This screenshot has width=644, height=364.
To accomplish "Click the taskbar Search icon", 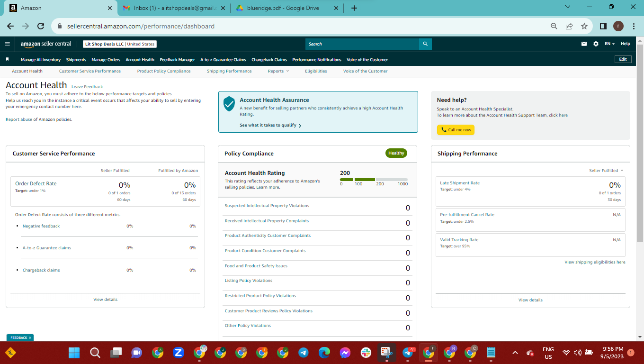I will coord(95,353).
